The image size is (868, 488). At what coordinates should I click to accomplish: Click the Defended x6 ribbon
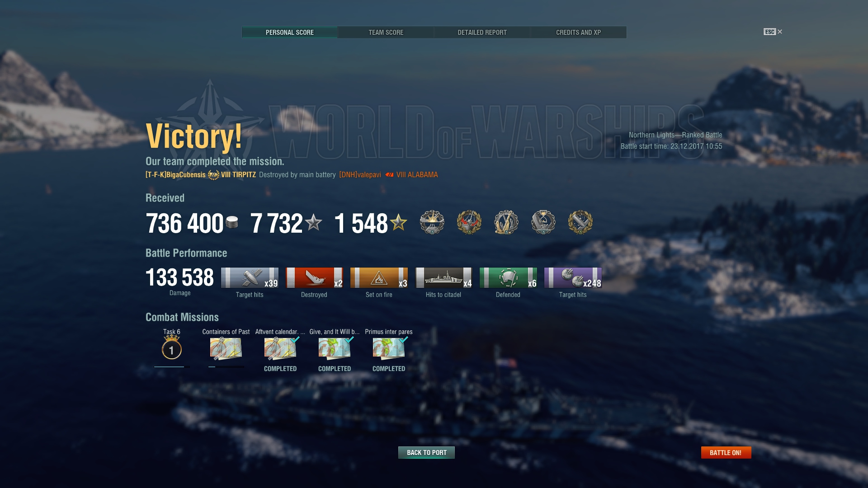click(508, 277)
